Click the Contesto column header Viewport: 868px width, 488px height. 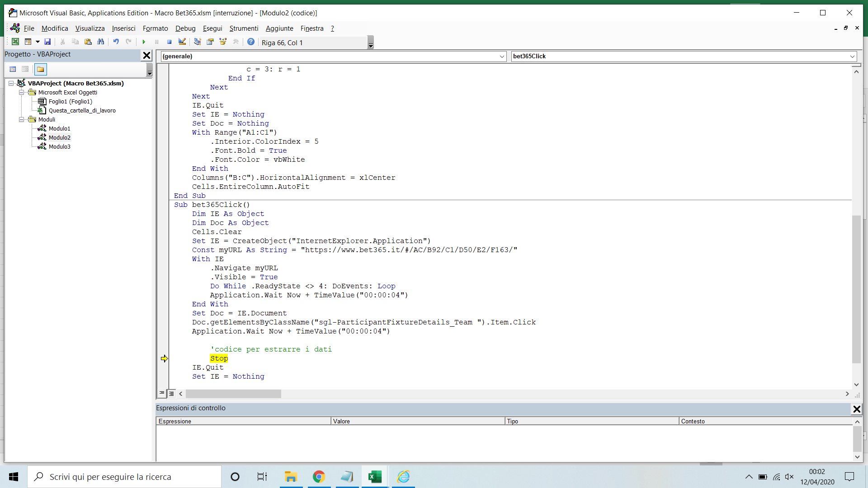766,421
